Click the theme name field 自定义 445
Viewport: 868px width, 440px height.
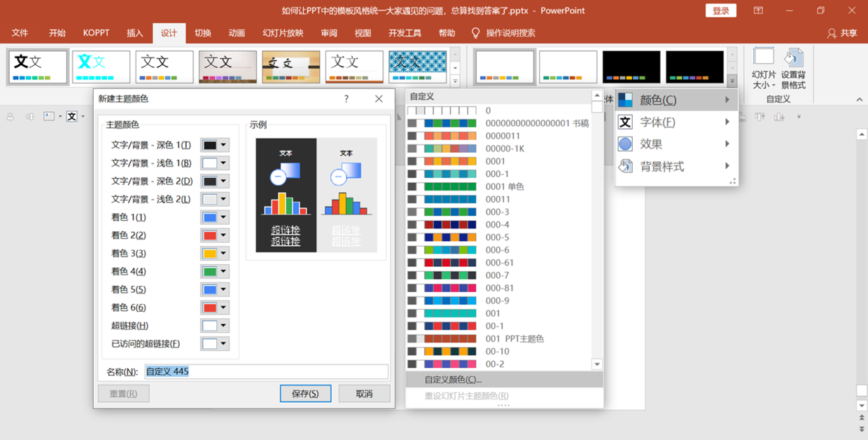point(266,371)
